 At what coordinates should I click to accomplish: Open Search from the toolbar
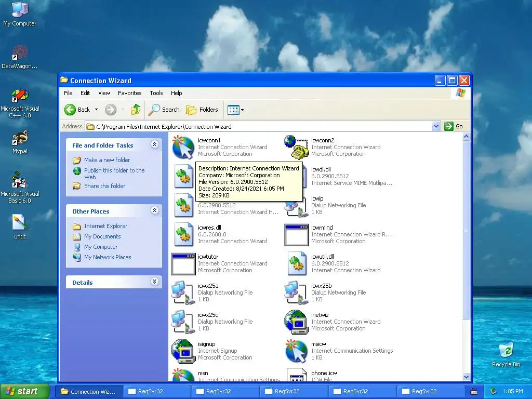pyautogui.click(x=164, y=110)
